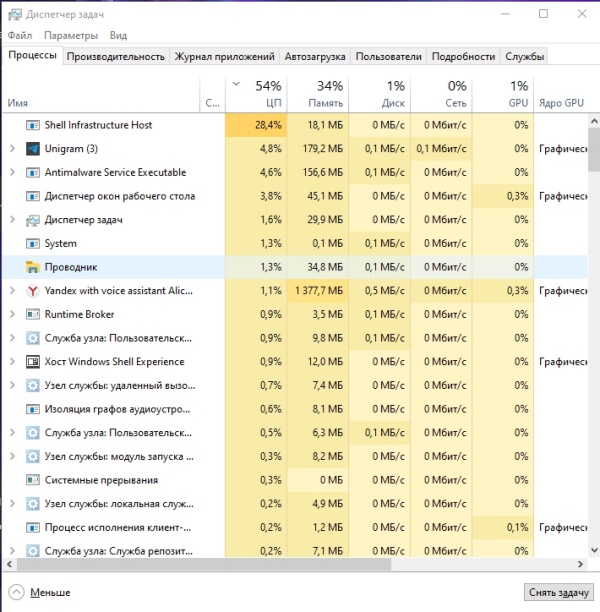This screenshot has width=600, height=612.
Task: Expand the Yandex with voice assistant group
Action: 12,291
